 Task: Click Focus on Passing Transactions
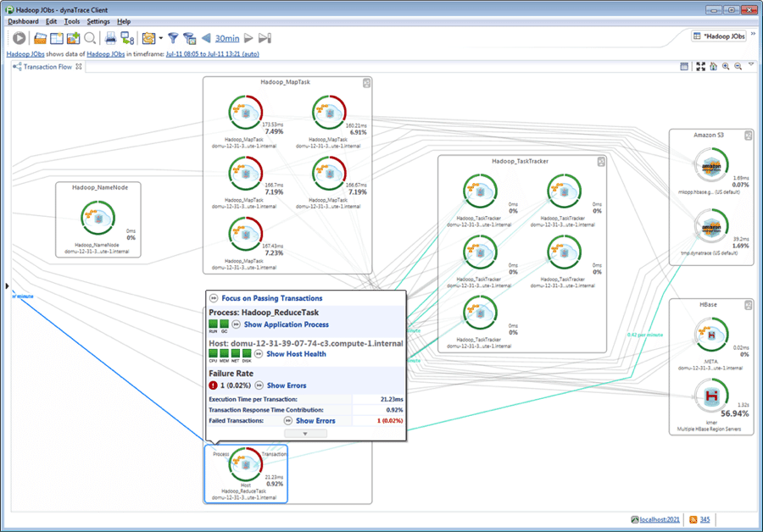272,298
